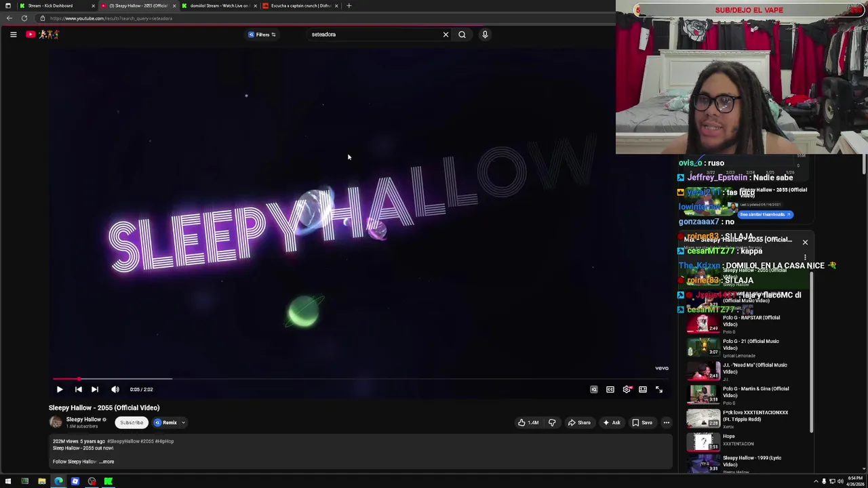Close the 'Stream - Kick Dashboard' tab

(93, 5)
